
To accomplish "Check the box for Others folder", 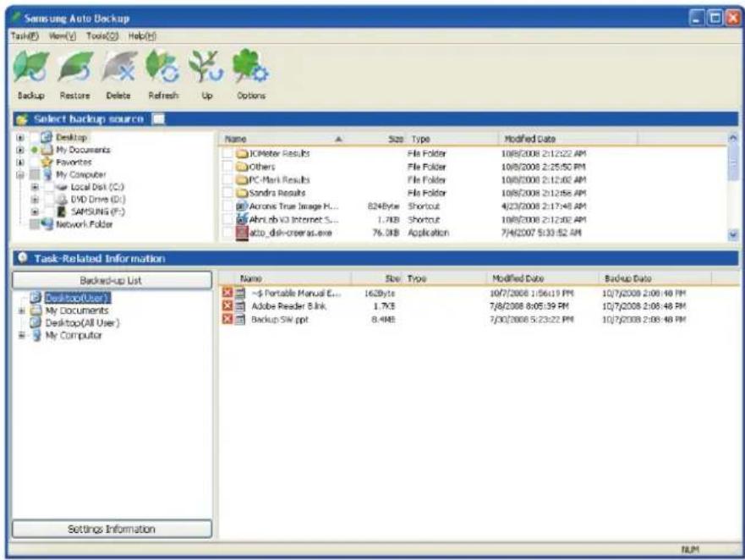I will click(228, 167).
